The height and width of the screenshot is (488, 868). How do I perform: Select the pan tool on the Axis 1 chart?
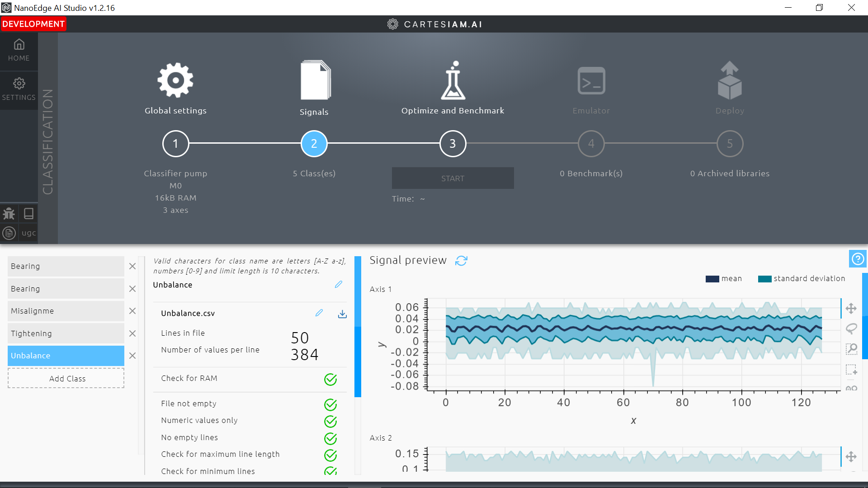click(x=852, y=309)
